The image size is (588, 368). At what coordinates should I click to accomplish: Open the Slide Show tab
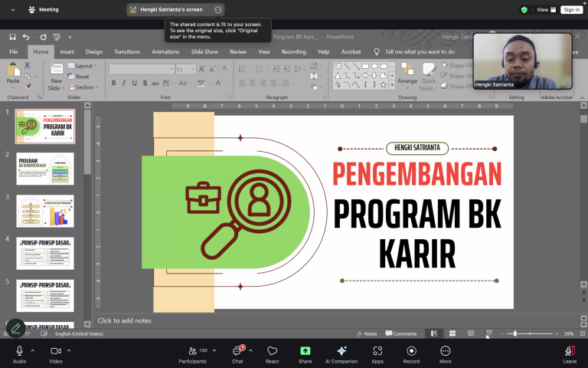[204, 52]
